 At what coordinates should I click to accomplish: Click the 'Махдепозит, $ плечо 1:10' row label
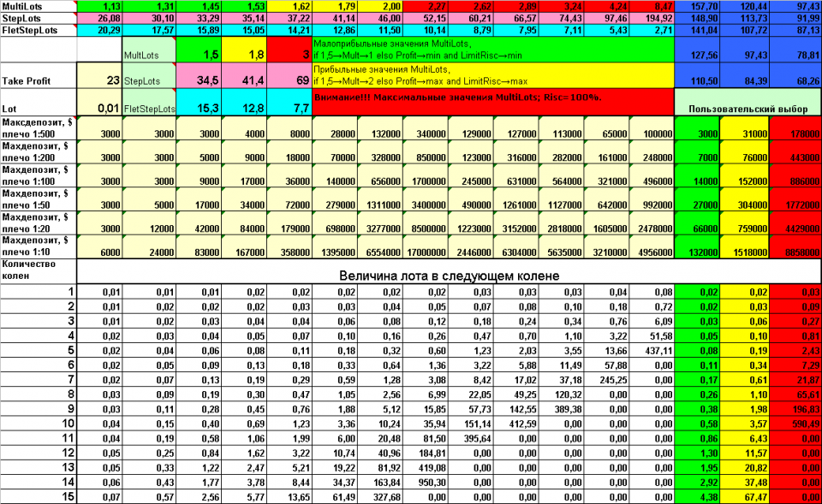pyautogui.click(x=39, y=246)
